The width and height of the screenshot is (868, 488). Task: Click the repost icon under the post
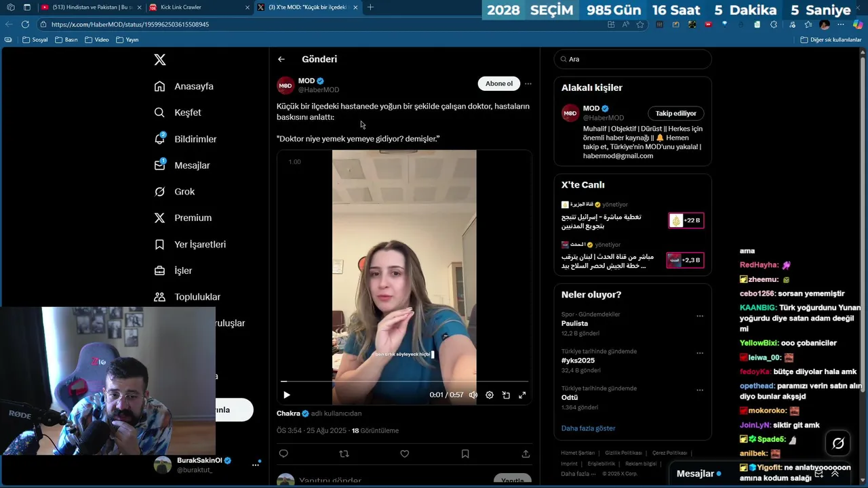coord(344,453)
